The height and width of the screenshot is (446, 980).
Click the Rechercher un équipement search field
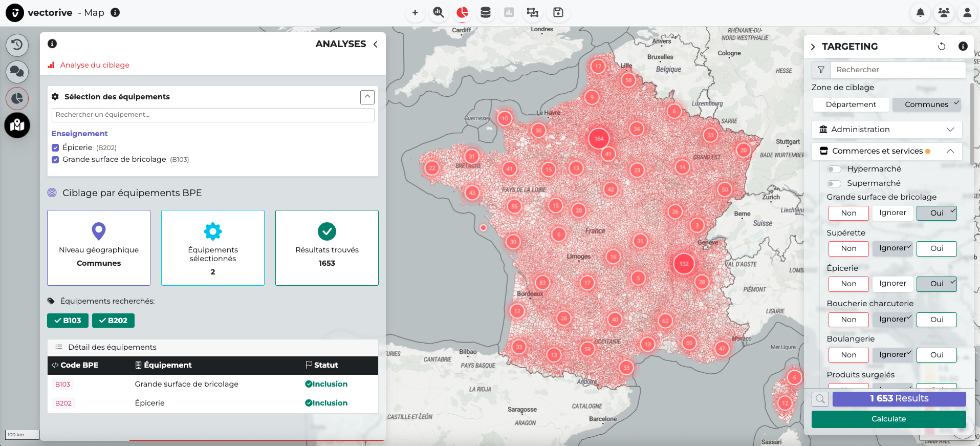tap(213, 115)
